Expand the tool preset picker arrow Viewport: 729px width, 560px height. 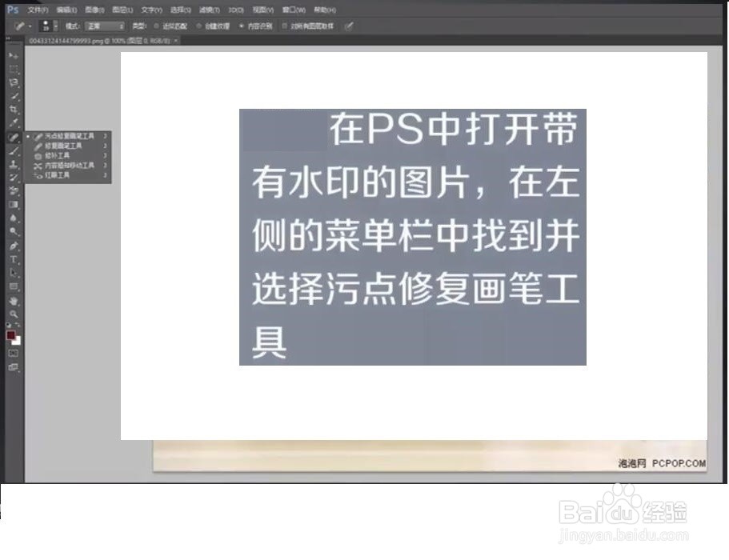(x=31, y=26)
